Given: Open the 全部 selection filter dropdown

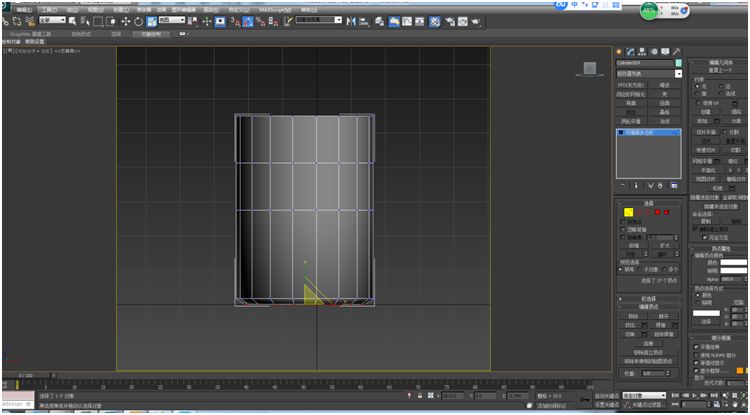Looking at the screenshot, I should coord(52,20).
